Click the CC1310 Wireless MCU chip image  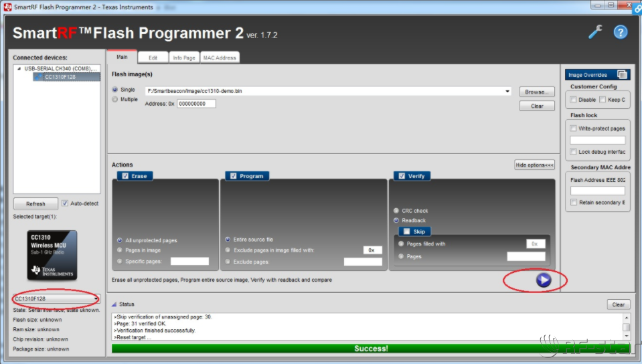click(x=52, y=255)
